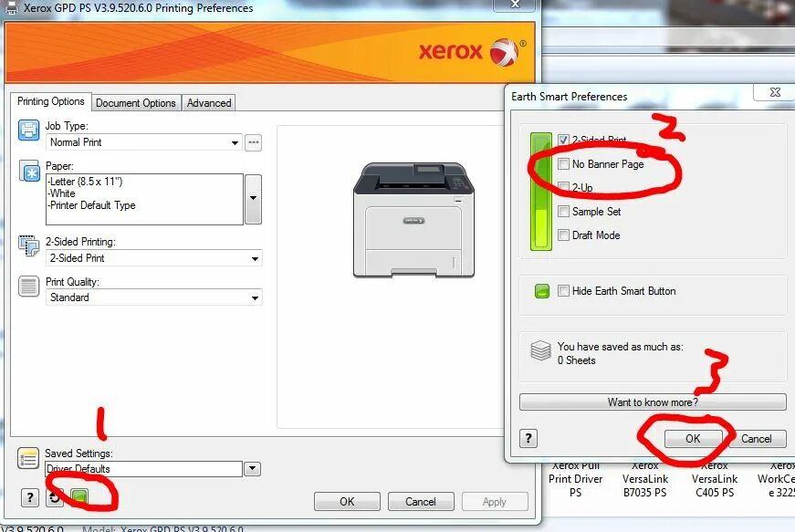
Task: Select Xerox Pull Print Driver PS in background window
Action: click(x=575, y=479)
